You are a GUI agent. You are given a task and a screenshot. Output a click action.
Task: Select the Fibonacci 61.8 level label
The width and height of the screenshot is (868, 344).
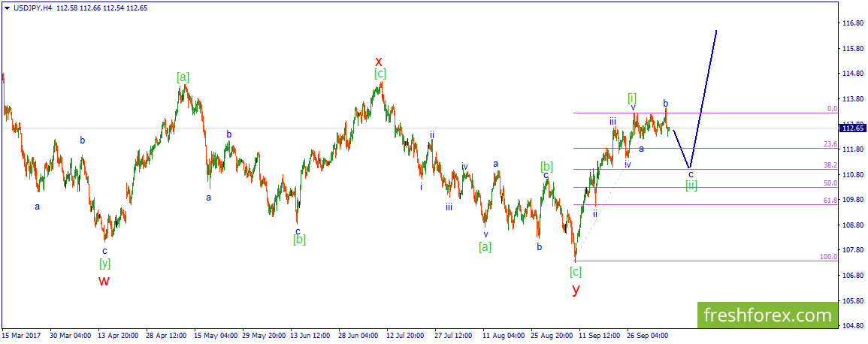point(830,201)
